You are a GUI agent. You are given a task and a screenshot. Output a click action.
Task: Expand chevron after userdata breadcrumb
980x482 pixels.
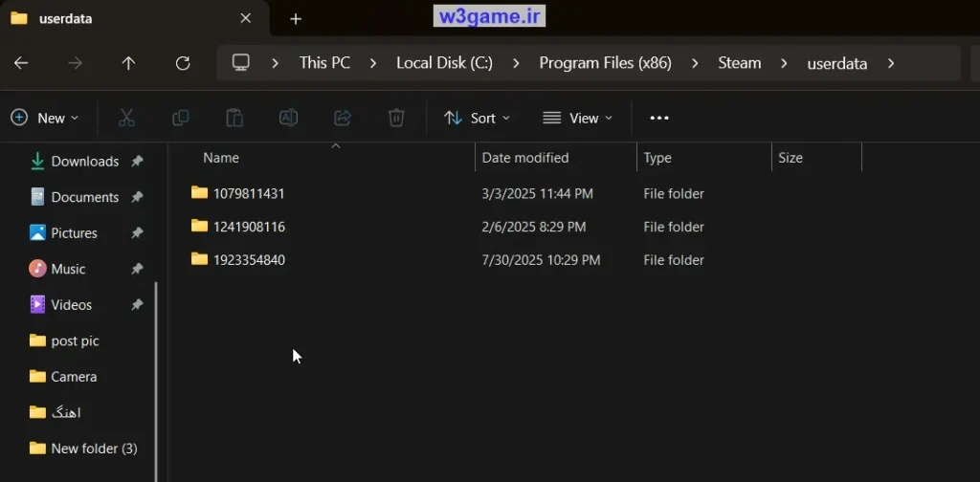(891, 63)
